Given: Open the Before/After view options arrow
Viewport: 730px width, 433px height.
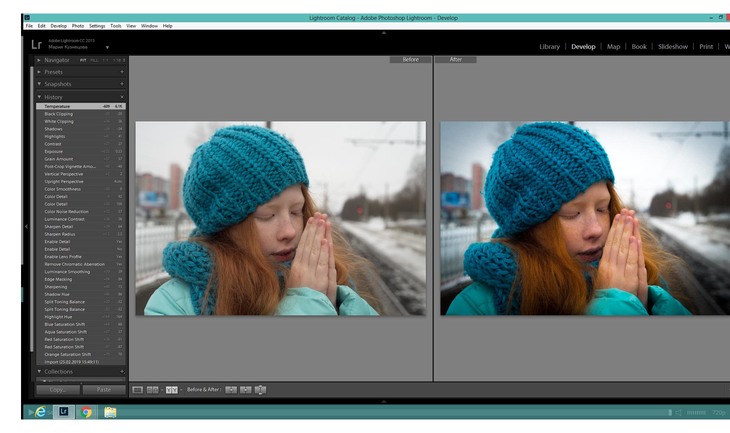Looking at the screenshot, I should click(x=181, y=390).
